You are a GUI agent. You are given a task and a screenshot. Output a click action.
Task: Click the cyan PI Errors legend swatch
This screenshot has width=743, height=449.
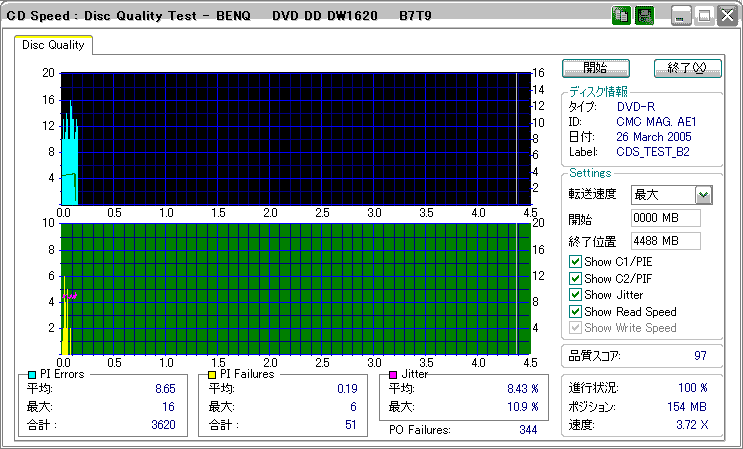pyautogui.click(x=32, y=375)
